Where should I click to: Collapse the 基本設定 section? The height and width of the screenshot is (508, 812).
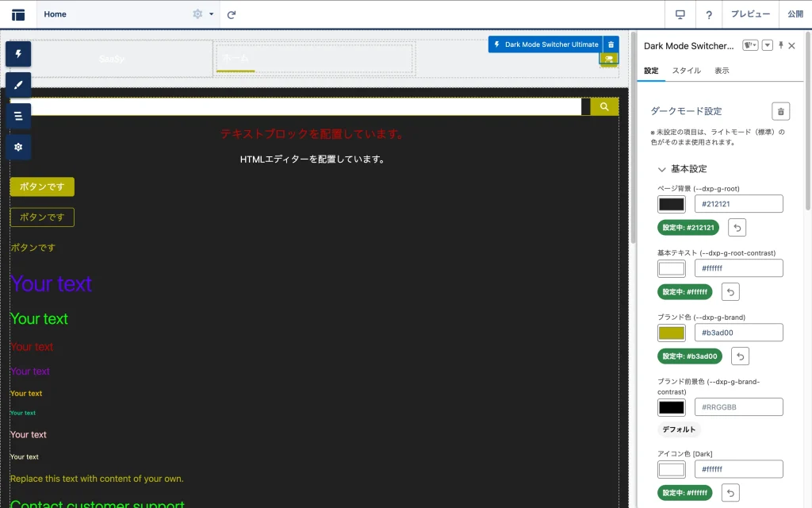tap(662, 169)
